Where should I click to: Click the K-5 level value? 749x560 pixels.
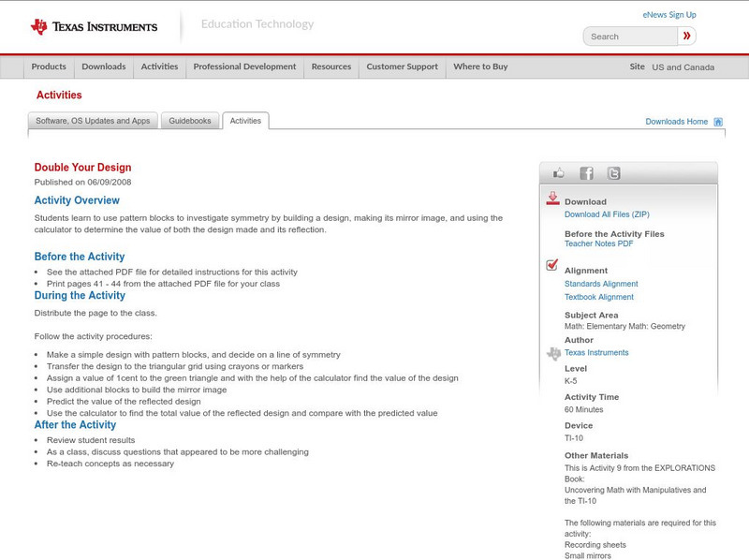pos(571,381)
